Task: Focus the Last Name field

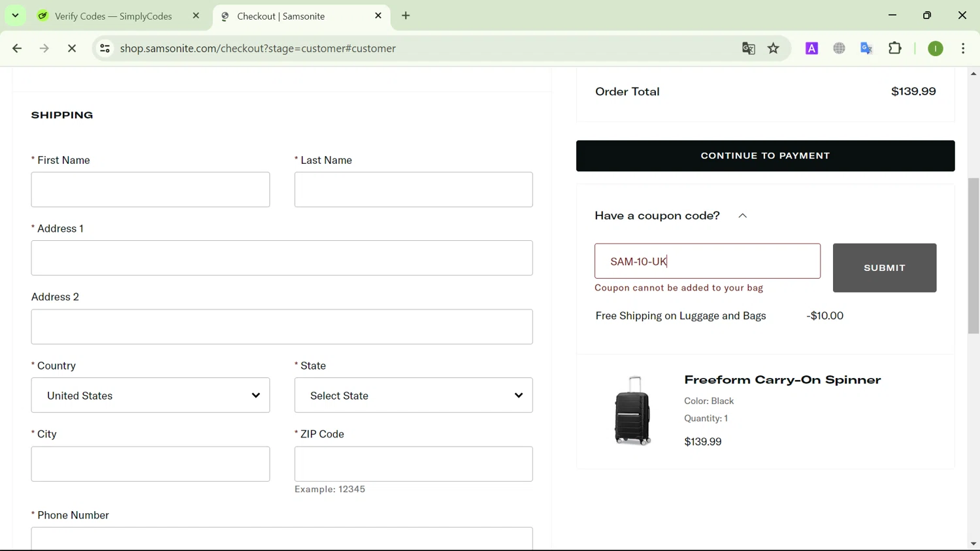Action: 414,189
